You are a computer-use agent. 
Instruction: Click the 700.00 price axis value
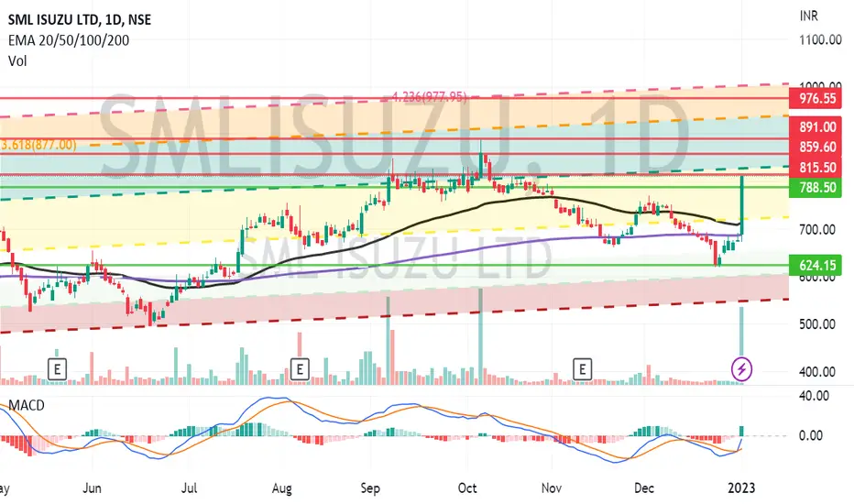(817, 230)
